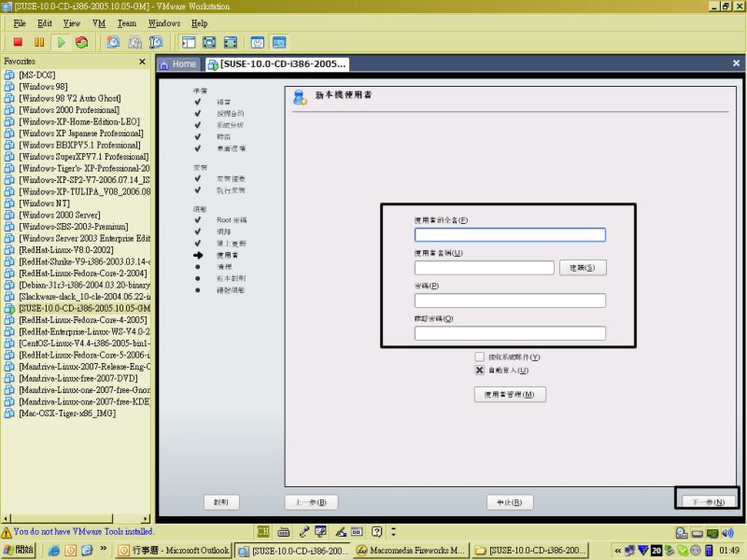This screenshot has height=560, width=747.
Task: Click the user's full name (F) field
Action: click(x=510, y=235)
